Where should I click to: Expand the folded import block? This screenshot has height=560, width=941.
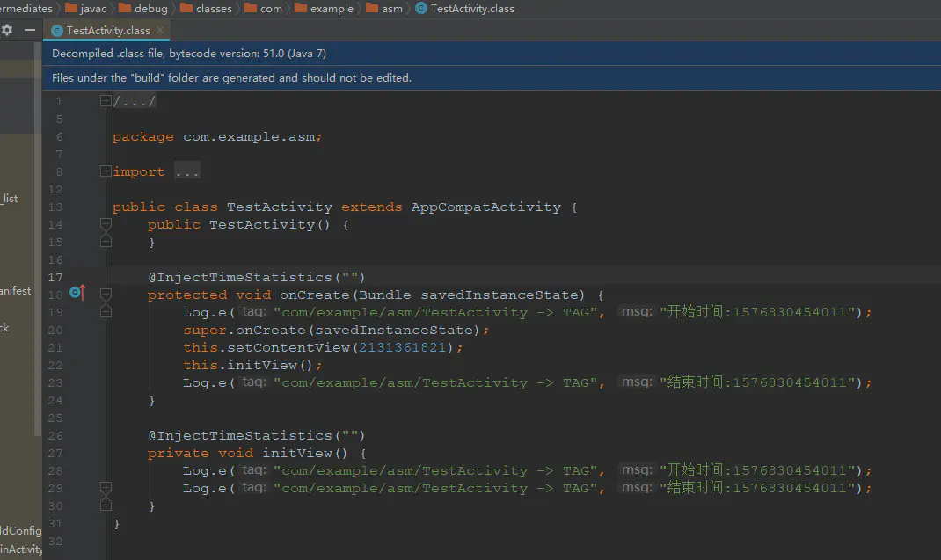pyautogui.click(x=106, y=171)
